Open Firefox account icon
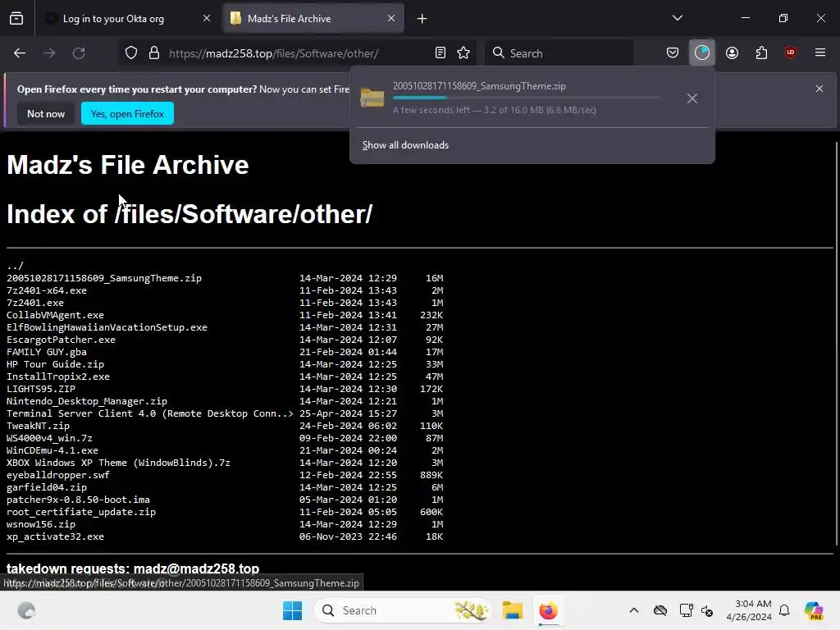840x630 pixels. [x=732, y=53]
